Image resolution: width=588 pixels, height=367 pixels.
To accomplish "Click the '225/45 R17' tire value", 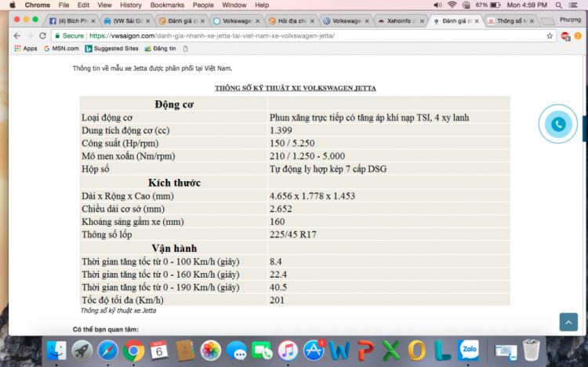I will pos(293,234).
